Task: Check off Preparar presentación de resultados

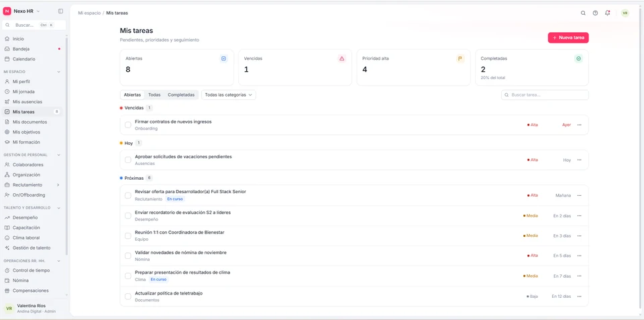Action: (127, 276)
